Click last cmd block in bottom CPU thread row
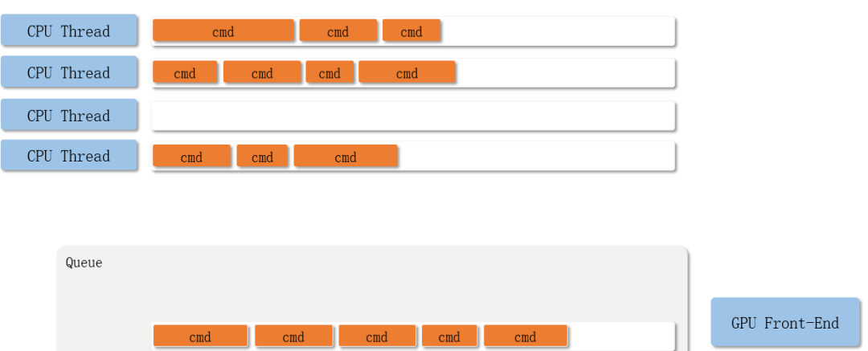The image size is (868, 351). 346,157
